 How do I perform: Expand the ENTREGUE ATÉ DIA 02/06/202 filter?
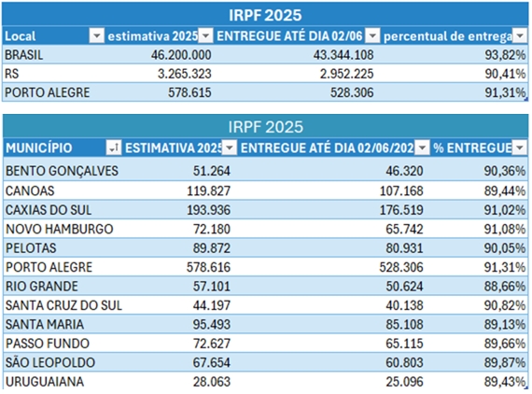pyautogui.click(x=422, y=148)
